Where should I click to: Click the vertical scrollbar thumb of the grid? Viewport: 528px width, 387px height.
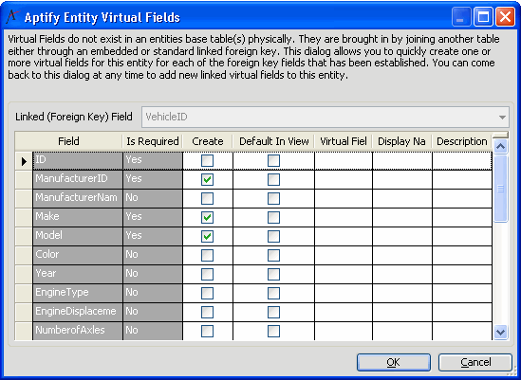pyautogui.click(x=501, y=189)
